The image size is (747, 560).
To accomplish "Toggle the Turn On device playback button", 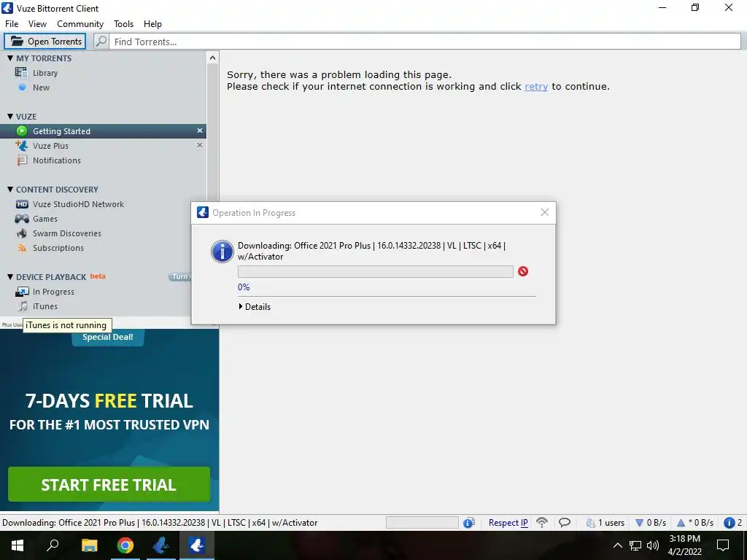I will pyautogui.click(x=179, y=276).
